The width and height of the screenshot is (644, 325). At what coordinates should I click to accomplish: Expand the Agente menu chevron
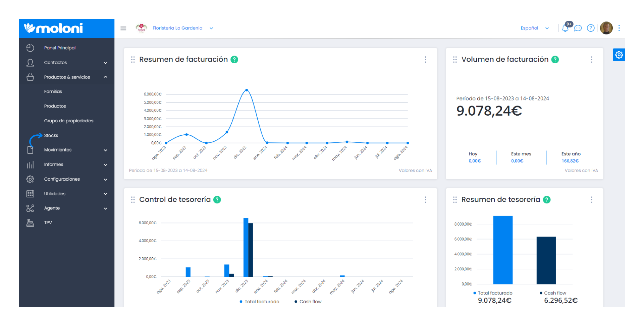(105, 208)
